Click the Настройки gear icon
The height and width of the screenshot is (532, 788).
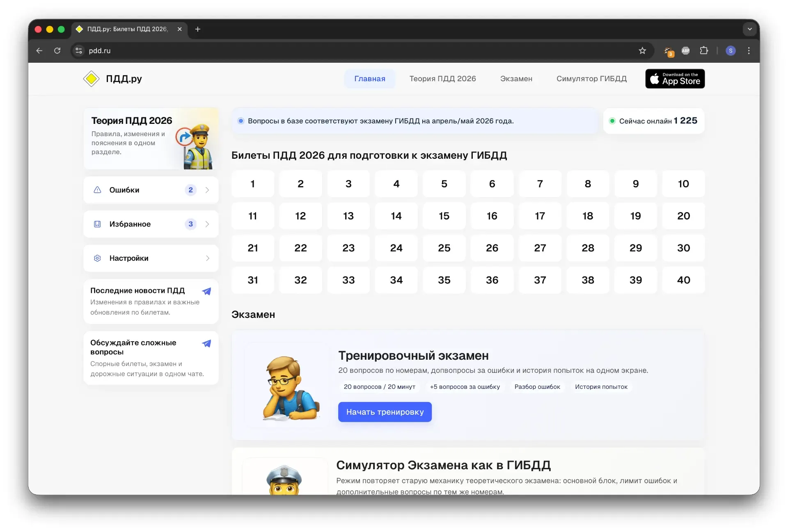(97, 258)
